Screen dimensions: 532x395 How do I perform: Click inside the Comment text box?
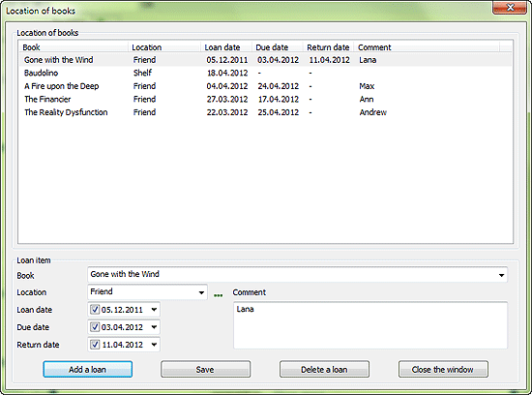click(x=370, y=325)
